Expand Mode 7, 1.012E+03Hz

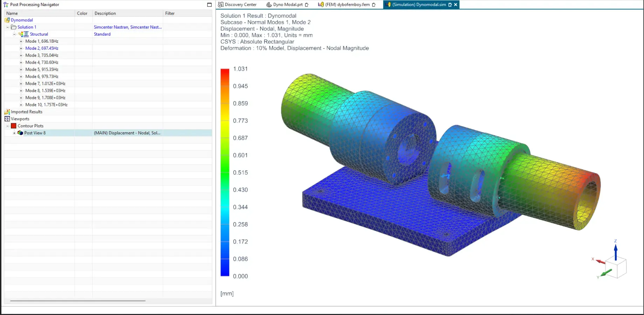tap(21, 84)
